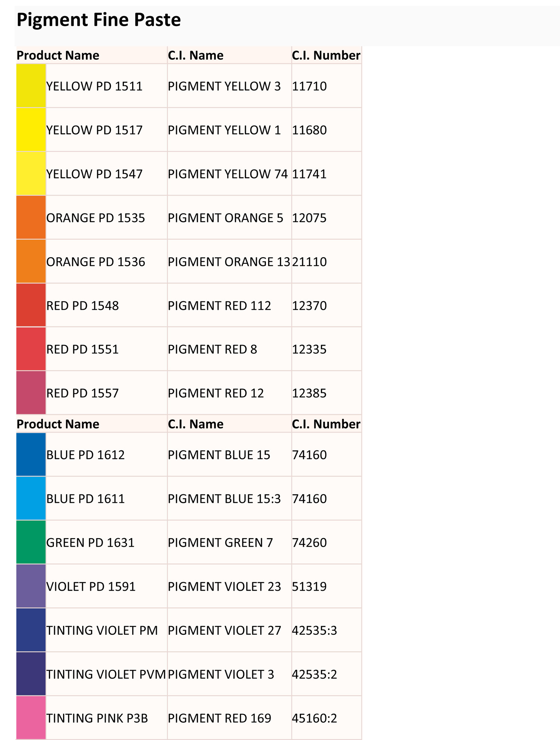Image resolution: width=560 pixels, height=740 pixels.
Task: Click C.I. number 51319
Action: click(309, 586)
